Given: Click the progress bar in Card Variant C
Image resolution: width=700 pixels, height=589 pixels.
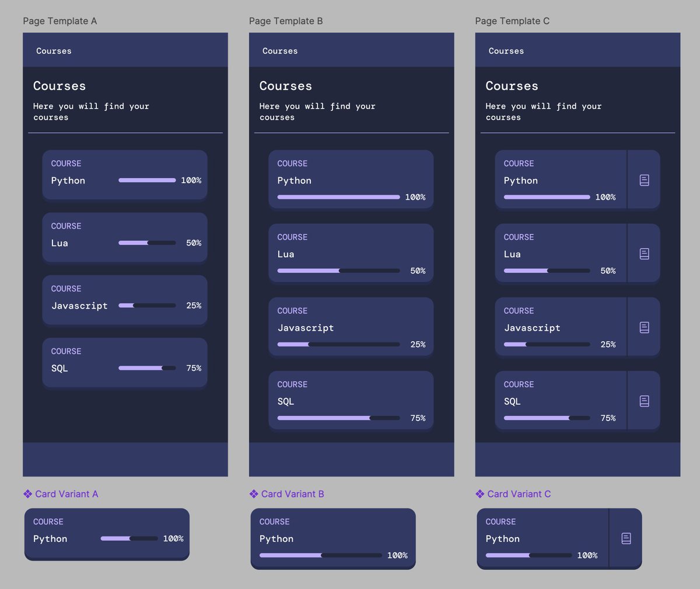Looking at the screenshot, I should [528, 555].
